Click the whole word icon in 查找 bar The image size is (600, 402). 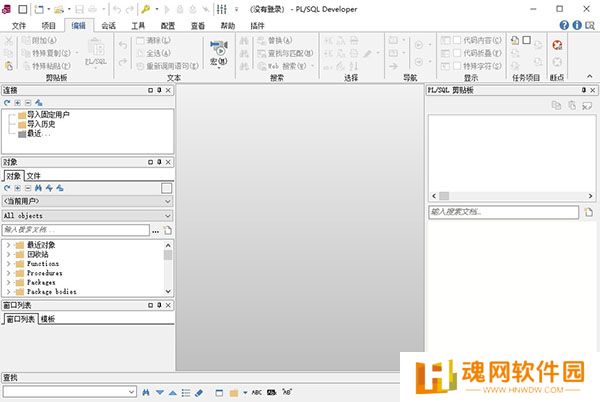point(271,392)
